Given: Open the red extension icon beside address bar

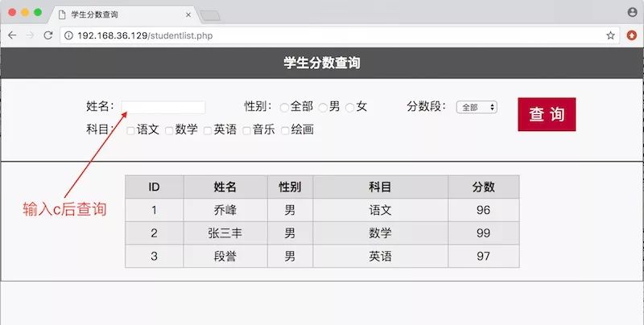Looking at the screenshot, I should (x=632, y=35).
